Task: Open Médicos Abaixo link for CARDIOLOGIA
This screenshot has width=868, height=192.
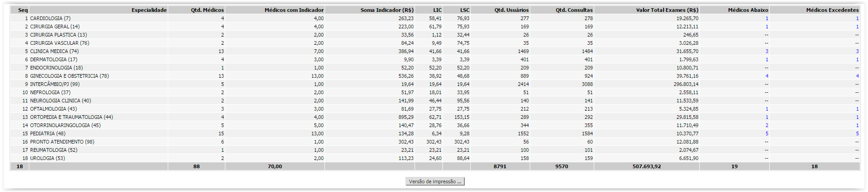Action: click(767, 18)
